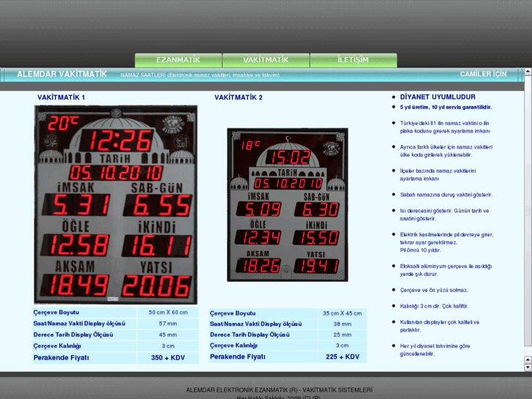Click the NAMAZ SAATLERİ subtitle text

point(200,75)
